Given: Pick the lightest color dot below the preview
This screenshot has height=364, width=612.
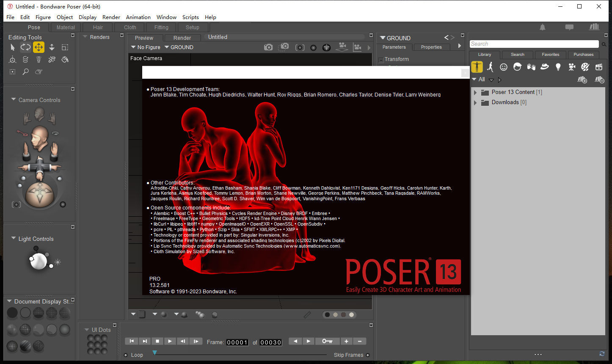Looking at the screenshot, I should (x=351, y=314).
